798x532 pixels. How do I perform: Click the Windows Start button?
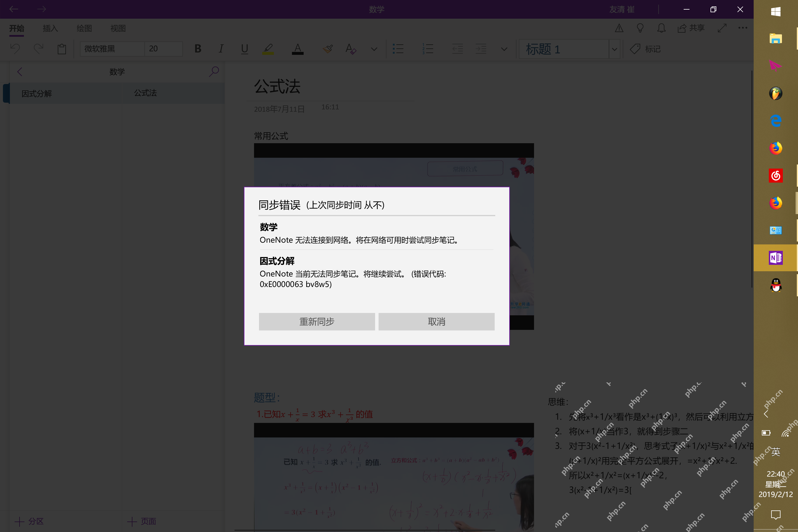coord(776,12)
